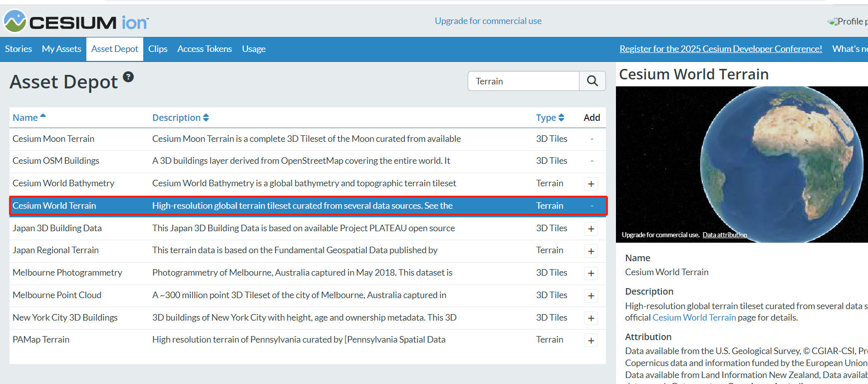Click description starting 'A ~300 million point 3D Tileset'
Viewport: 868px width, 384px height.
[299, 295]
